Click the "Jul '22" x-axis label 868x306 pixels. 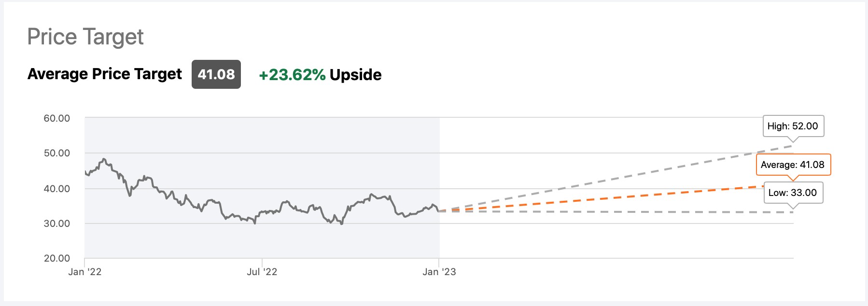coord(262,272)
